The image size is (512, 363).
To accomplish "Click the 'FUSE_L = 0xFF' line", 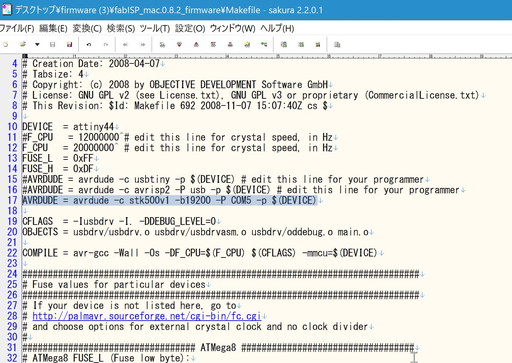I will 58,158.
